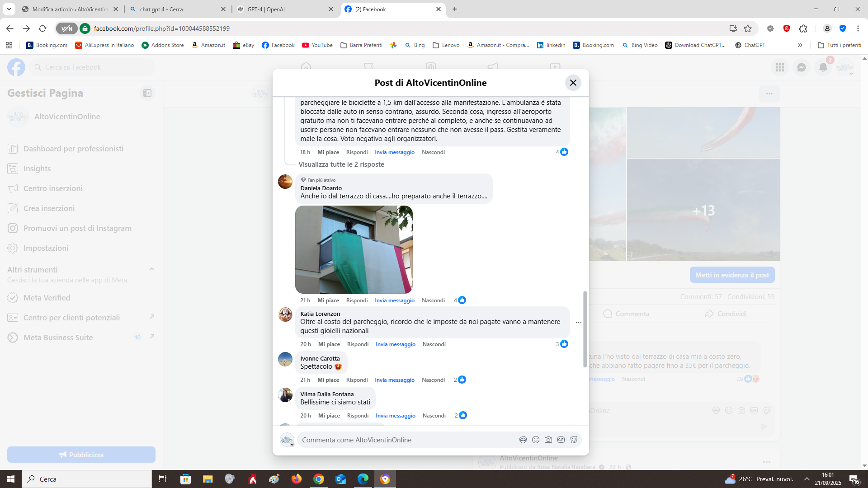Open Messenger from top bar
The image size is (868, 488).
click(802, 67)
